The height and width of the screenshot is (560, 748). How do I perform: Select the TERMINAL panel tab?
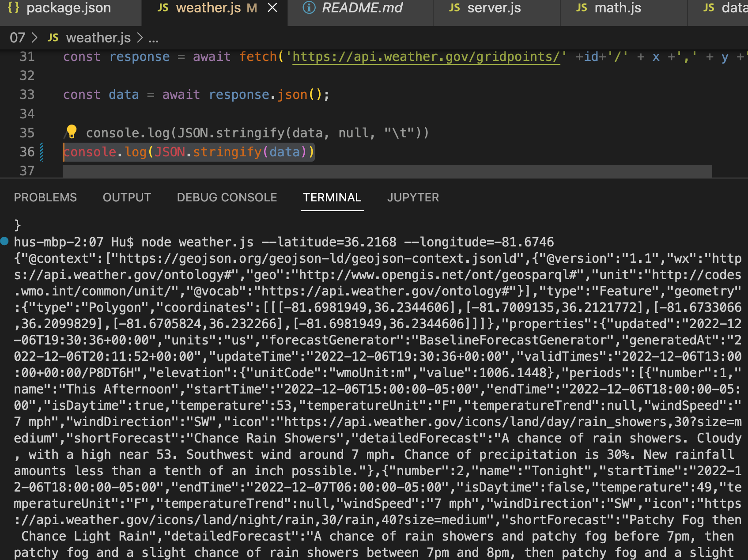click(332, 197)
